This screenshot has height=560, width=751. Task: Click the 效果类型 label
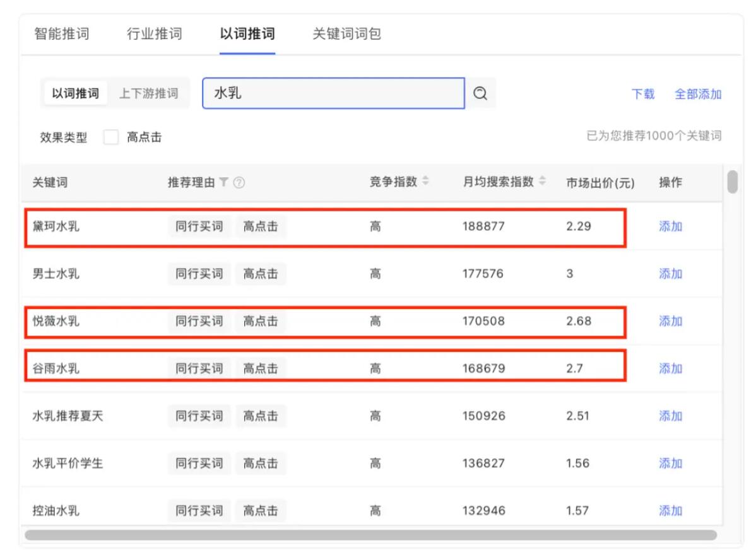tap(64, 137)
